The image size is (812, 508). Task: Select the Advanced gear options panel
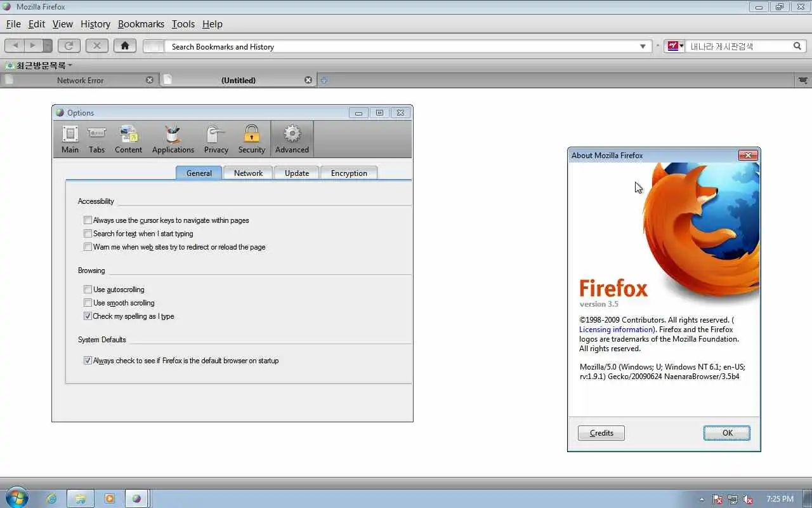tap(292, 139)
